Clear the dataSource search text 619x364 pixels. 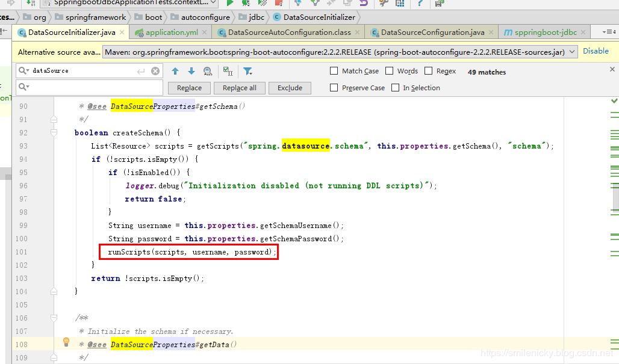155,71
